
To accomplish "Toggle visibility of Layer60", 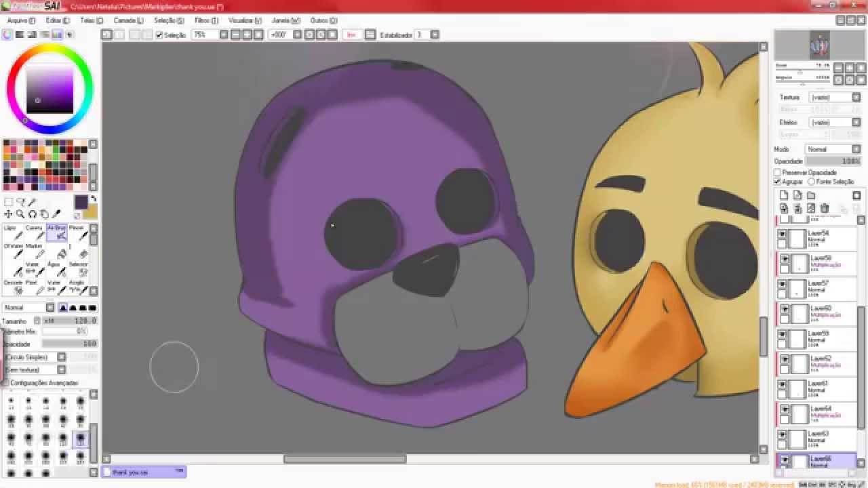I will (x=785, y=309).
